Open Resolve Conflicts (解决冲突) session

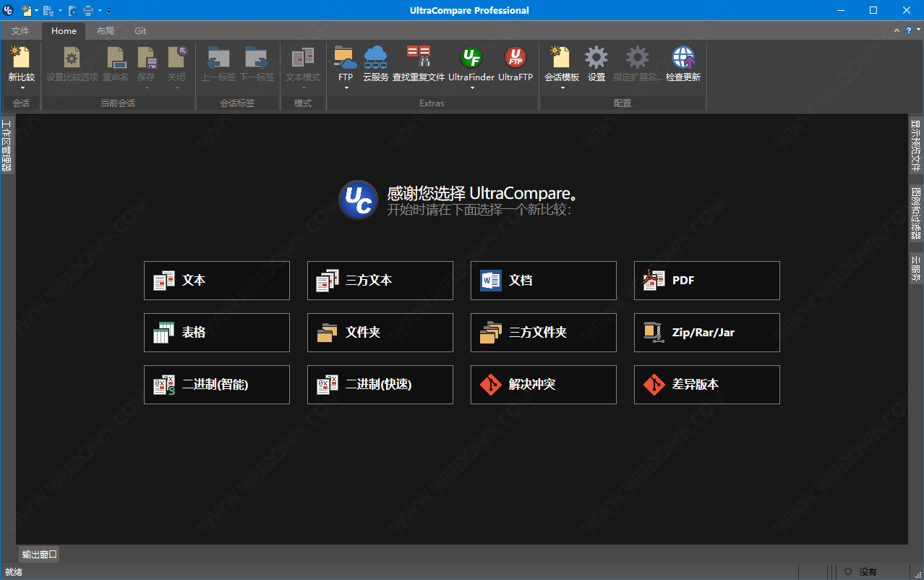[544, 385]
